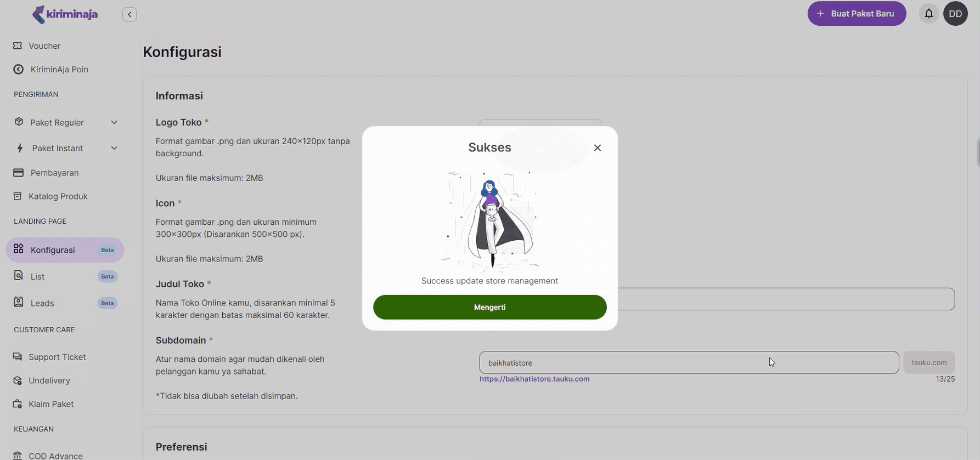Click Buat Paket Baru button

pyautogui.click(x=857, y=14)
